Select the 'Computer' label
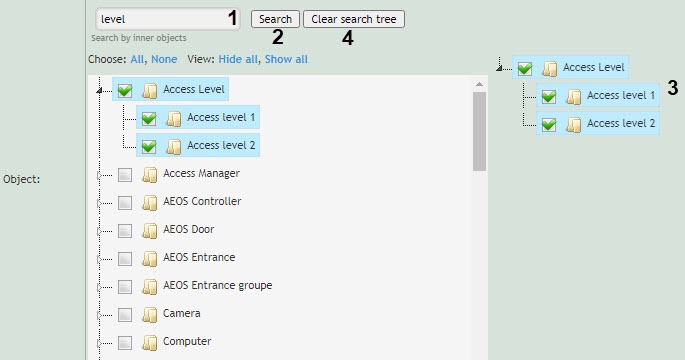The image size is (685, 360). click(x=187, y=341)
